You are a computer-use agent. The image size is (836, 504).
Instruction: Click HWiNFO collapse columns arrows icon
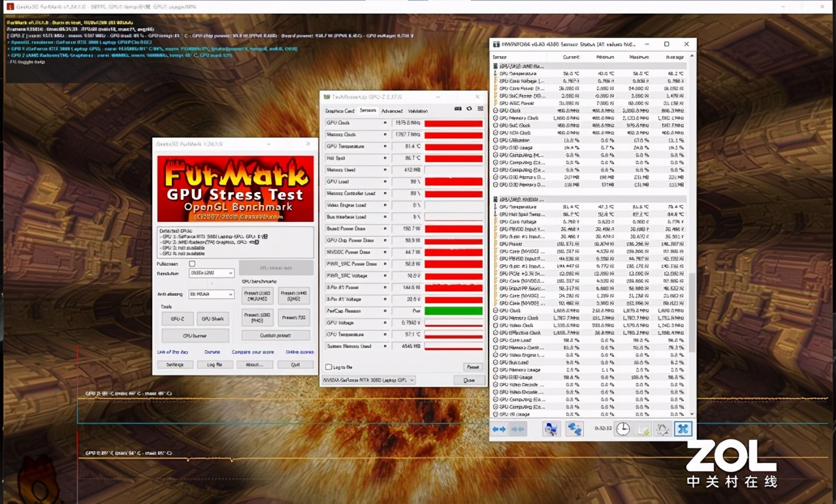(517, 429)
